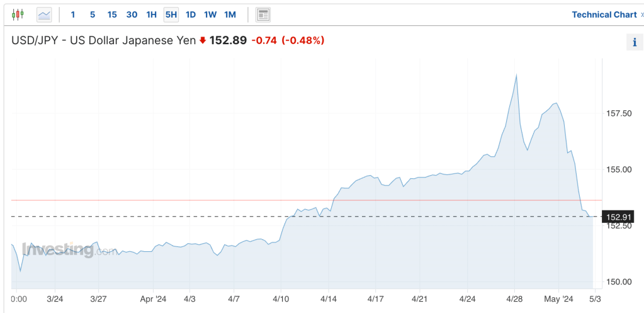Click the info icon at right
This screenshot has height=313, width=644.
click(634, 43)
